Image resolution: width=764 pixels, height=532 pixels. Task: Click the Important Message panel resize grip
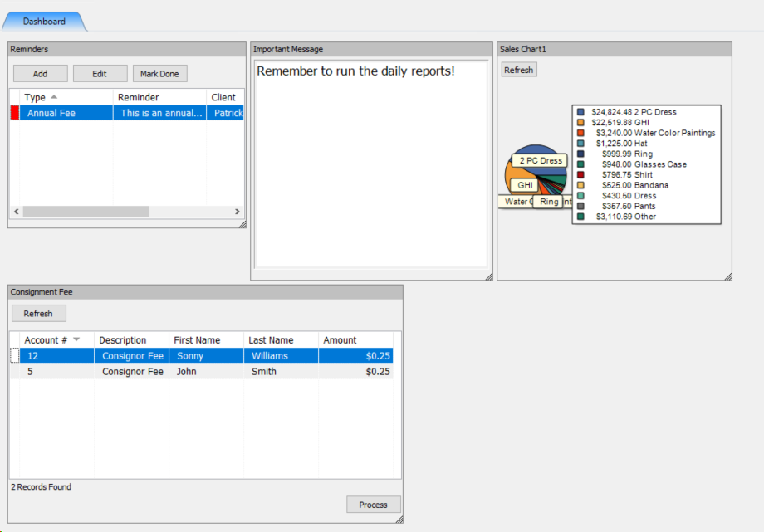(489, 276)
